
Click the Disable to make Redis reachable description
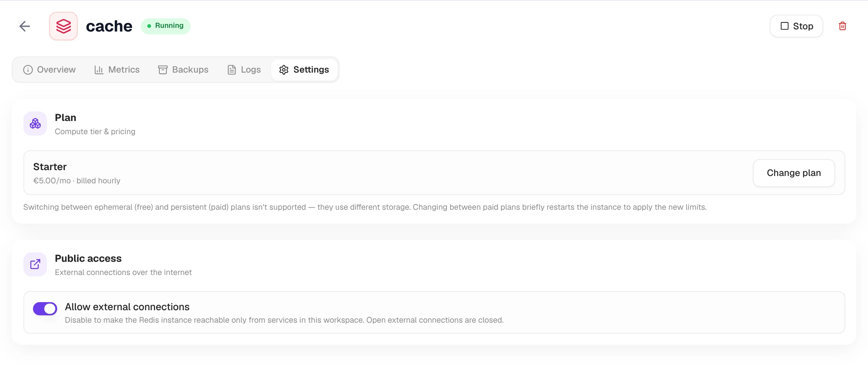[x=284, y=320]
